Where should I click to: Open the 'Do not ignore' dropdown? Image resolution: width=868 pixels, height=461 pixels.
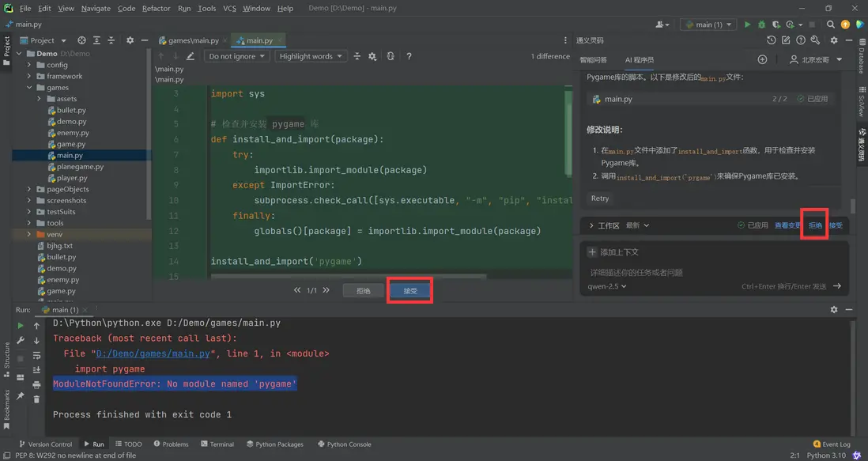point(236,56)
